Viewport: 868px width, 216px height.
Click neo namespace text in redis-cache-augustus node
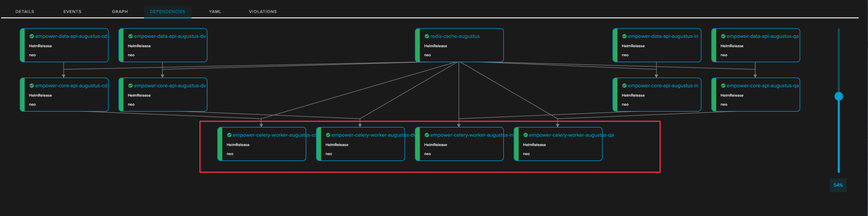pos(428,55)
